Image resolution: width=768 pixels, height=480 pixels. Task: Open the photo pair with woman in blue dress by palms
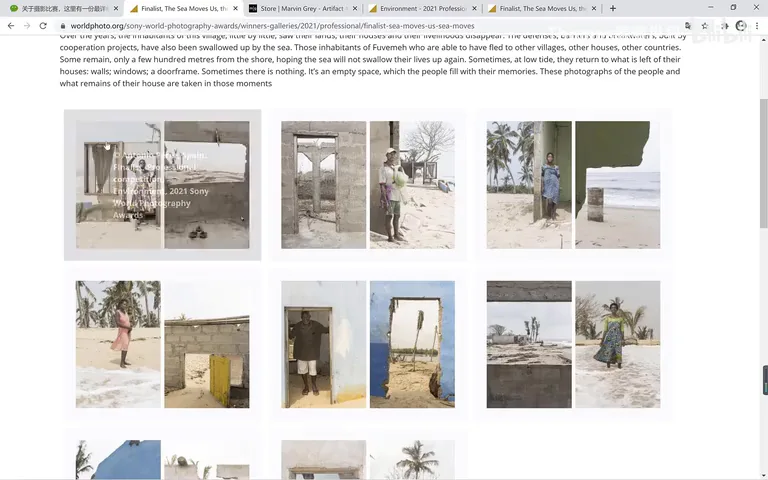tap(574, 185)
